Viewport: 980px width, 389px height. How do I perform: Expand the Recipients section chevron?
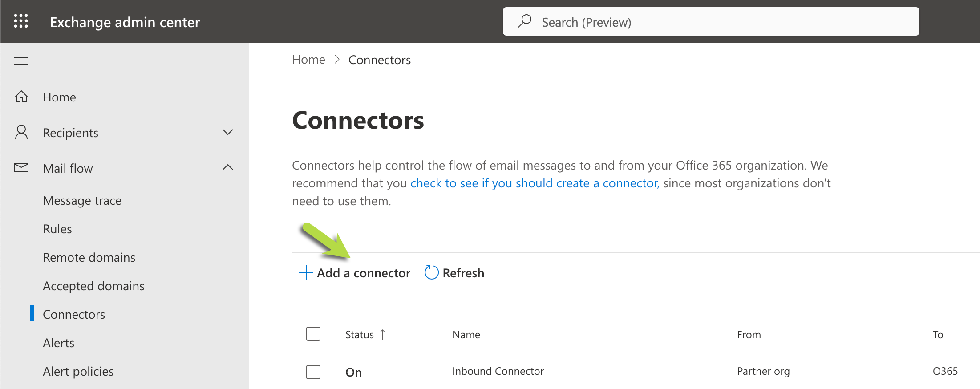pyautogui.click(x=228, y=132)
